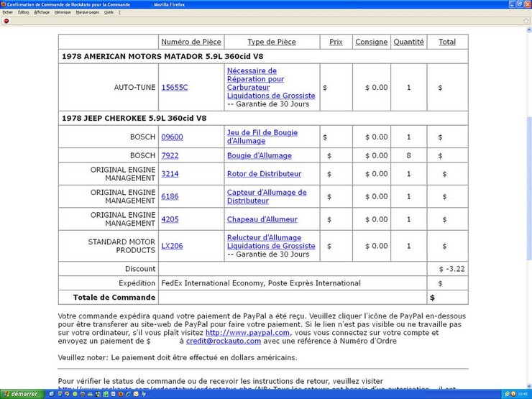Open the Marque-pages menu
Viewport: 532px width, 399px height.
click(88, 12)
